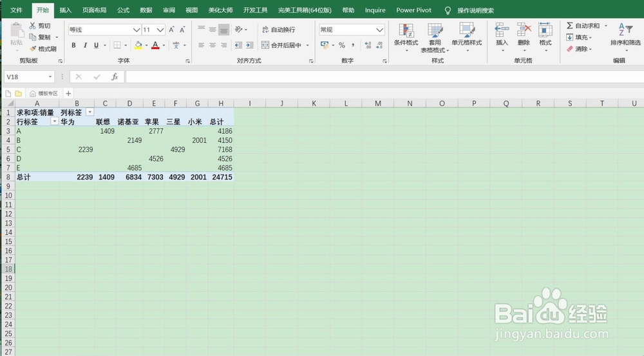Apply comma style
This screenshot has height=356, width=644.
353,45
